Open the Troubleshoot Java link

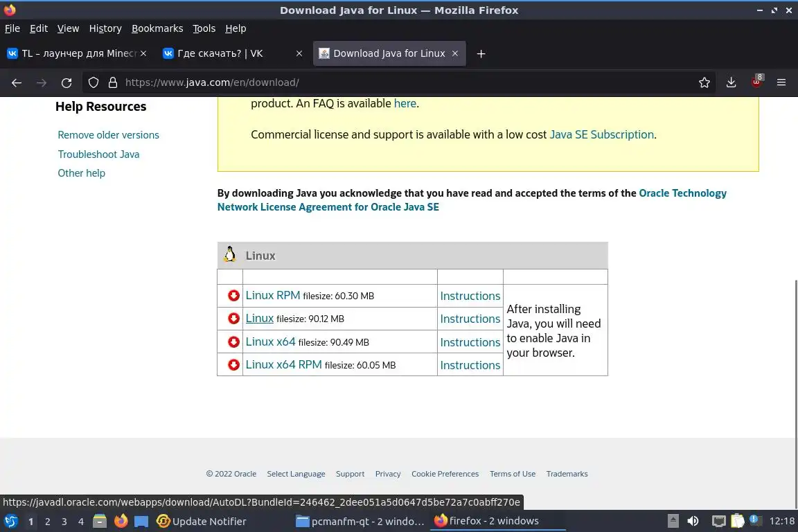pyautogui.click(x=98, y=154)
